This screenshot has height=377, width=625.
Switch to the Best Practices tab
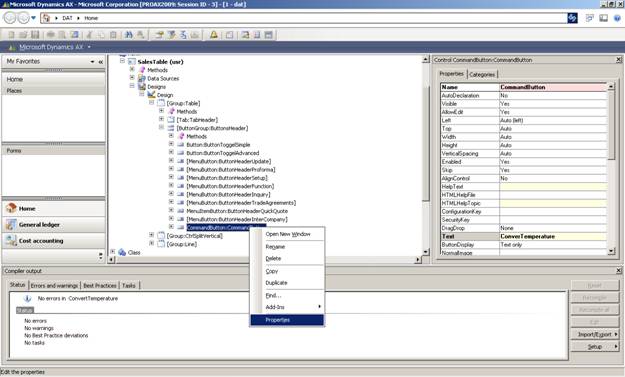(x=100, y=285)
